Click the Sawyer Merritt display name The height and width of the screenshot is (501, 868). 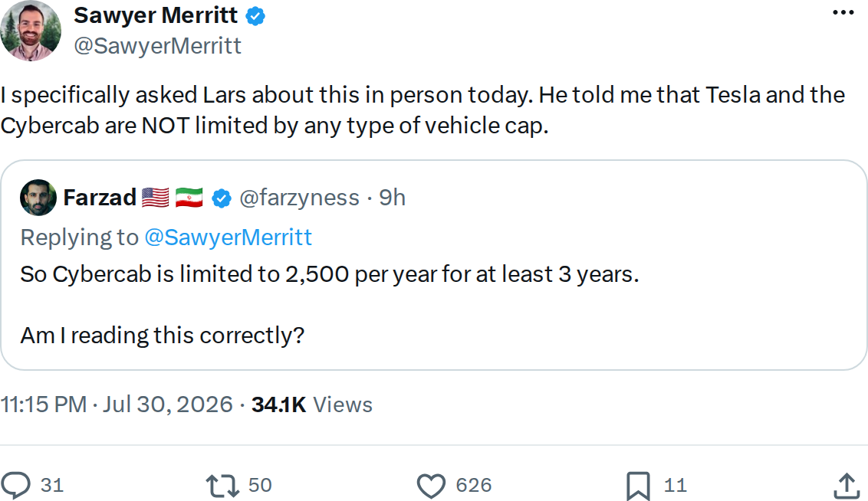pos(156,15)
